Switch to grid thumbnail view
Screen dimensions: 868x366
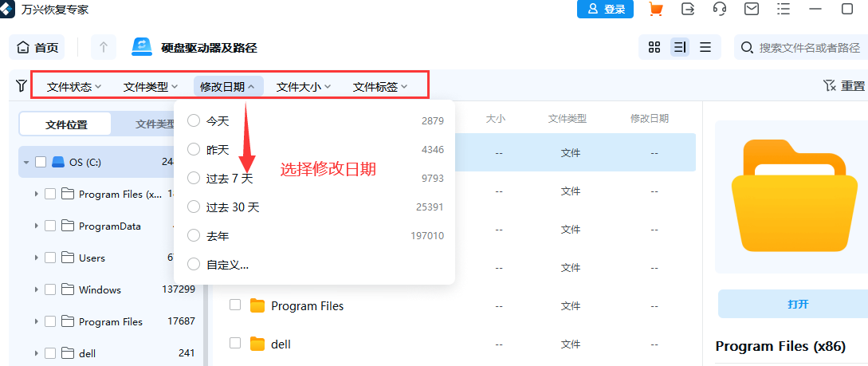[654, 47]
